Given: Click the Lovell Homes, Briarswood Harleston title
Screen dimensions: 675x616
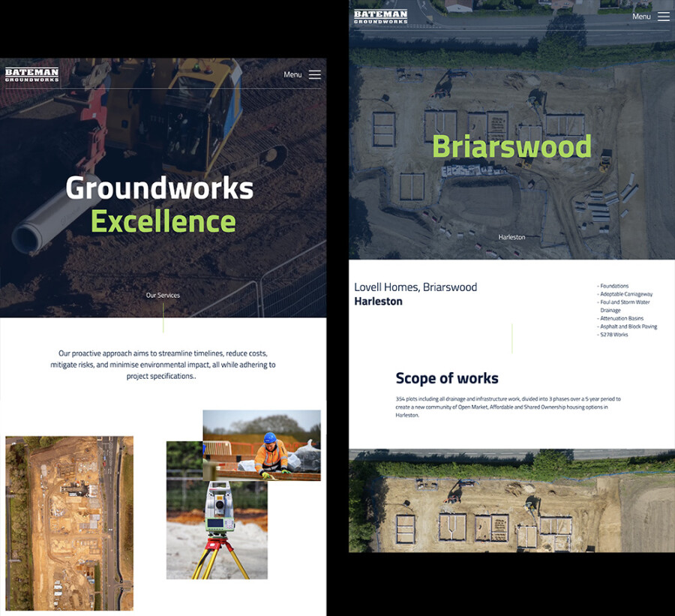Looking at the screenshot, I should 415,294.
